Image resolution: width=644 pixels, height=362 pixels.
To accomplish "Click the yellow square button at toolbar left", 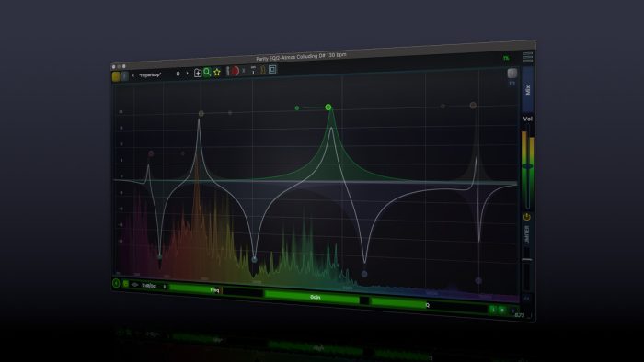I will click(116, 76).
